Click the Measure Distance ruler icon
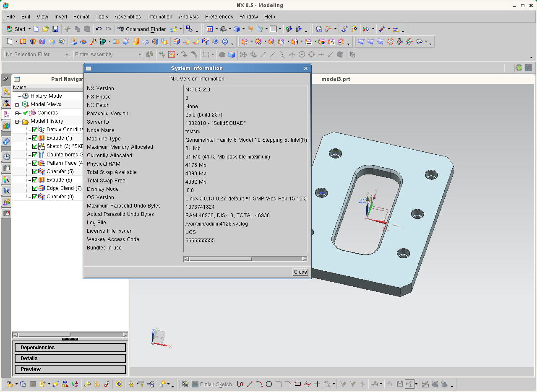Image resolution: width=537 pixels, height=392 pixels. 395,29
